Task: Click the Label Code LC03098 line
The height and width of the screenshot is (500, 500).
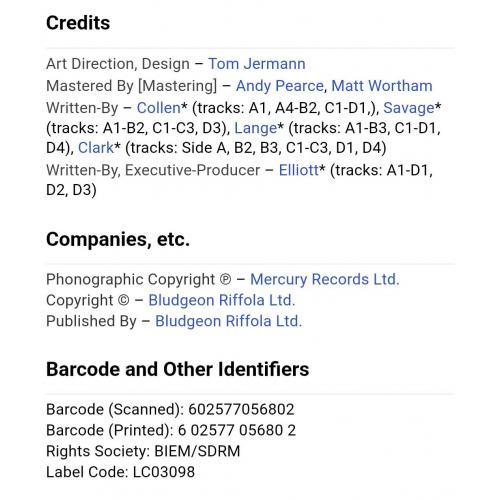Action: [120, 472]
